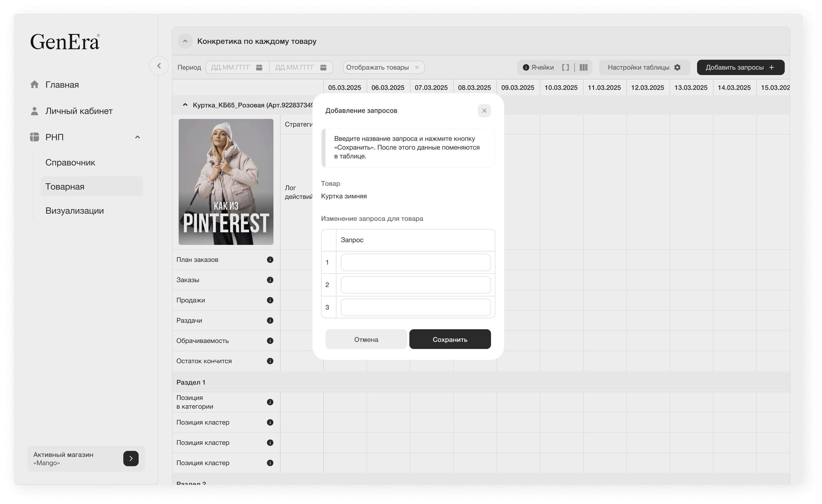Open the Визуализации section
This screenshot has height=504, width=822.
click(x=75, y=210)
